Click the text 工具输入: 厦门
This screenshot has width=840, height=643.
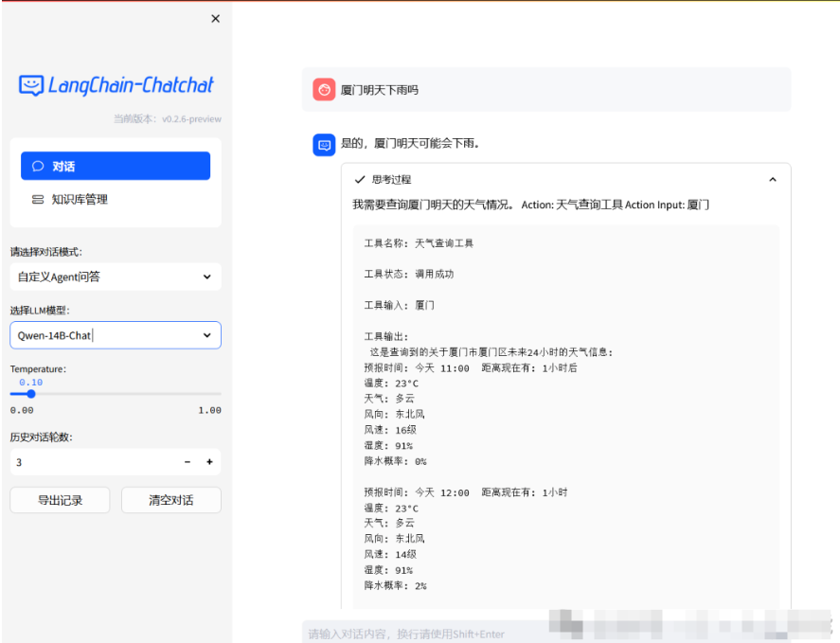point(399,306)
